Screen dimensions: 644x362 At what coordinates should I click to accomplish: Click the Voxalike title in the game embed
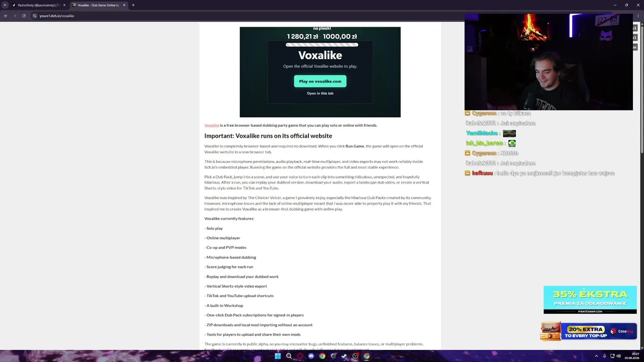pos(320,55)
